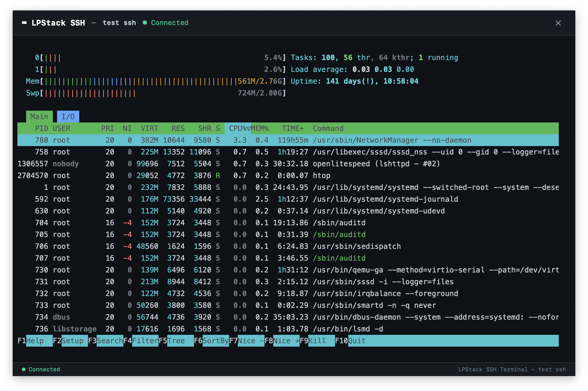
Task: Activate F3 Search function
Action: point(110,341)
